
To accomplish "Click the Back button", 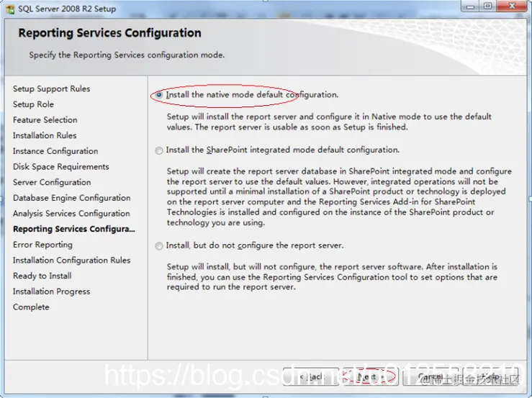I will point(311,376).
